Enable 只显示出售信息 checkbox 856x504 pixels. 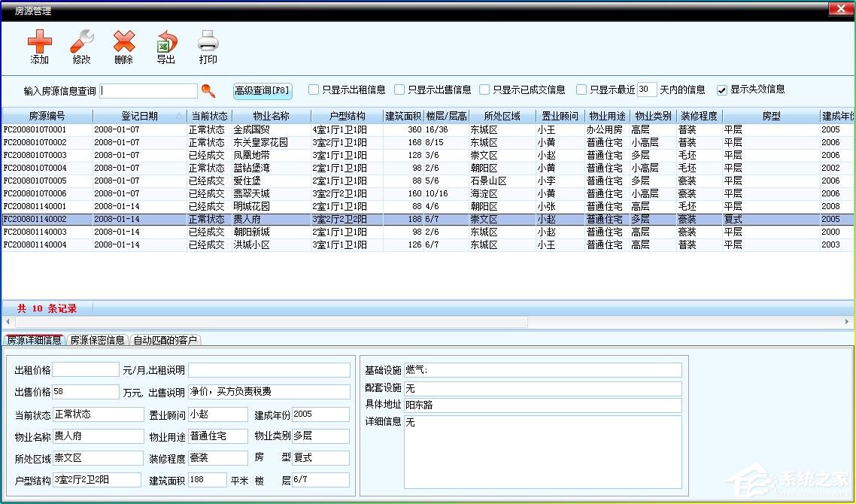[x=399, y=90]
